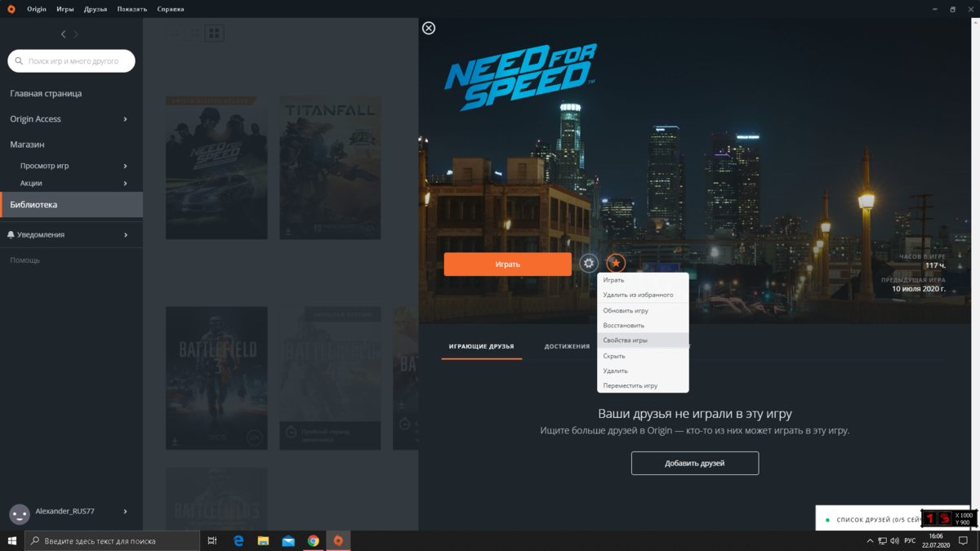Click the bell icon next to Уведомления
This screenshot has height=551, width=980.
[11, 235]
